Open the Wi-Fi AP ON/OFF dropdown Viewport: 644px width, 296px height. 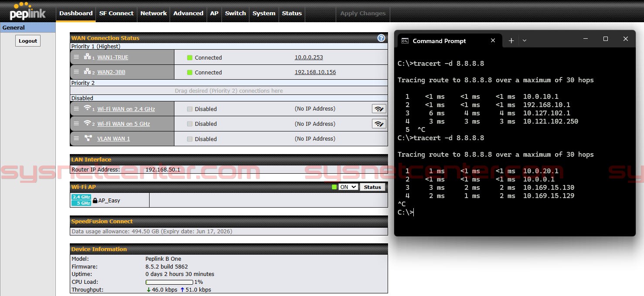click(x=348, y=187)
